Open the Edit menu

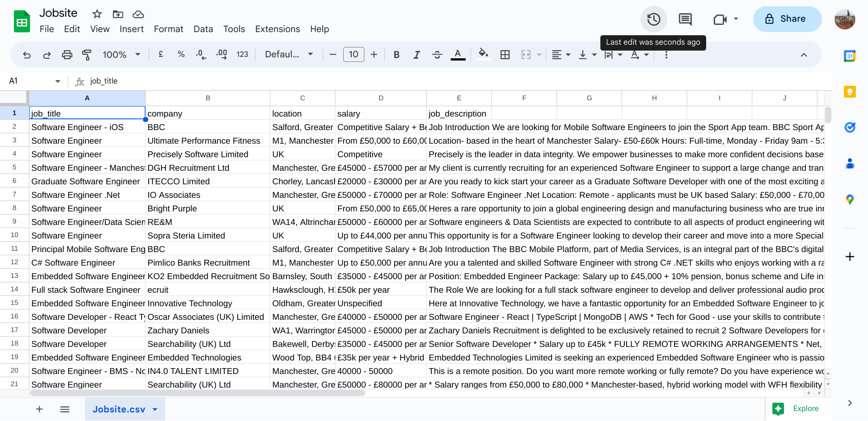[72, 29]
